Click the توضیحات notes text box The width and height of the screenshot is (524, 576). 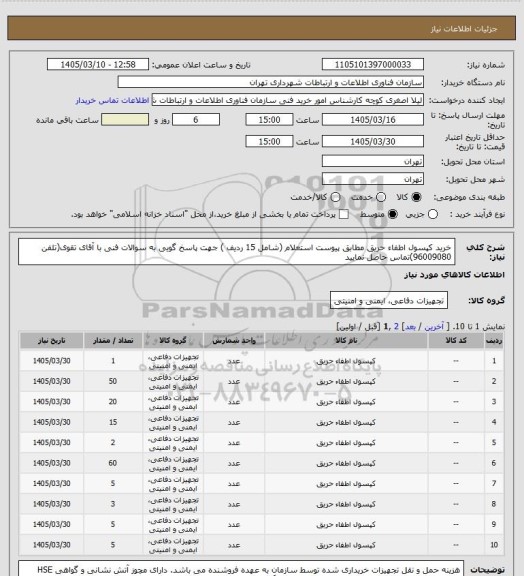(x=241, y=568)
